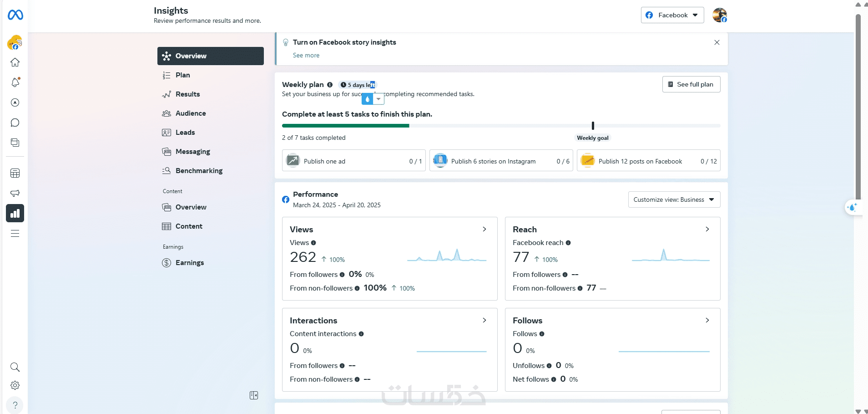Viewport: 868px width, 414px height.
Task: Collapse the navigation panel toggle icon
Action: [254, 395]
